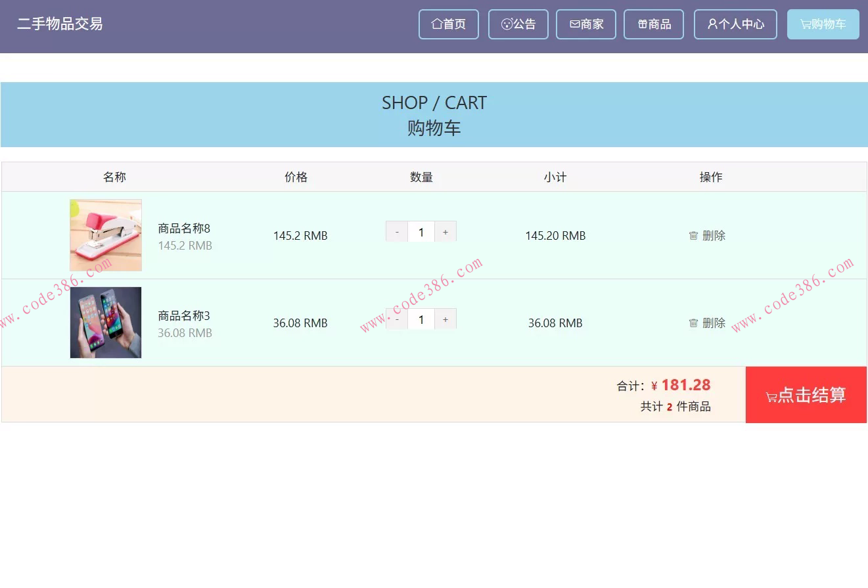Click the 商品名称8 product name link
The width and height of the screenshot is (868, 588).
(183, 228)
